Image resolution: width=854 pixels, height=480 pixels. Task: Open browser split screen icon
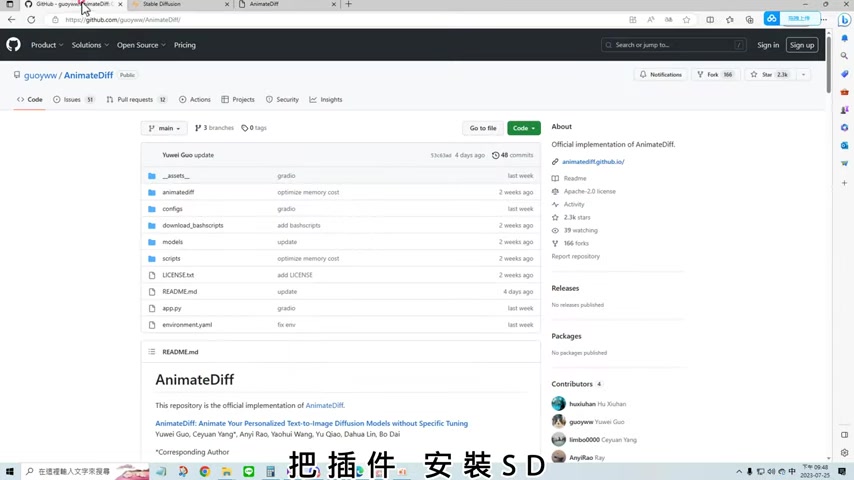click(710, 20)
